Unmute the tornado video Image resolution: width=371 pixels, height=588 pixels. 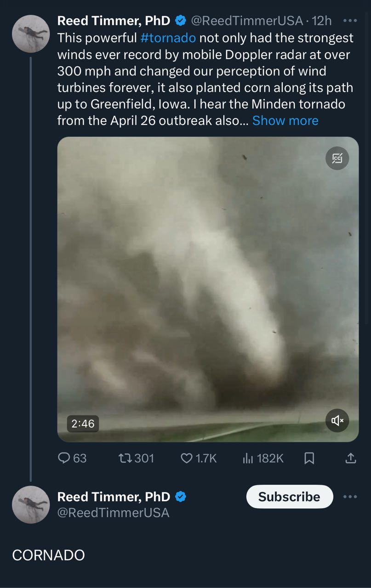tap(337, 421)
